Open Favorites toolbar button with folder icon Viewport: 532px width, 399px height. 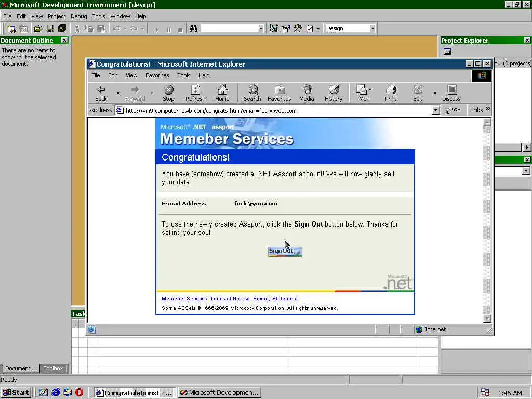pos(279,94)
